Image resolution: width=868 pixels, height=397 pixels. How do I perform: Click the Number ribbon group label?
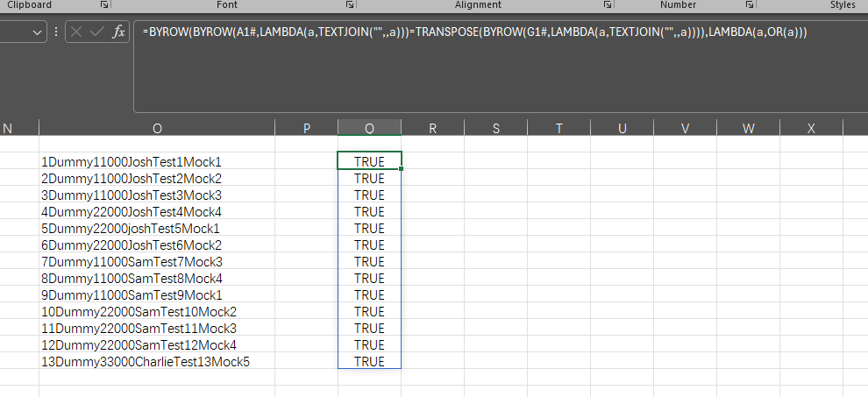coord(678,4)
